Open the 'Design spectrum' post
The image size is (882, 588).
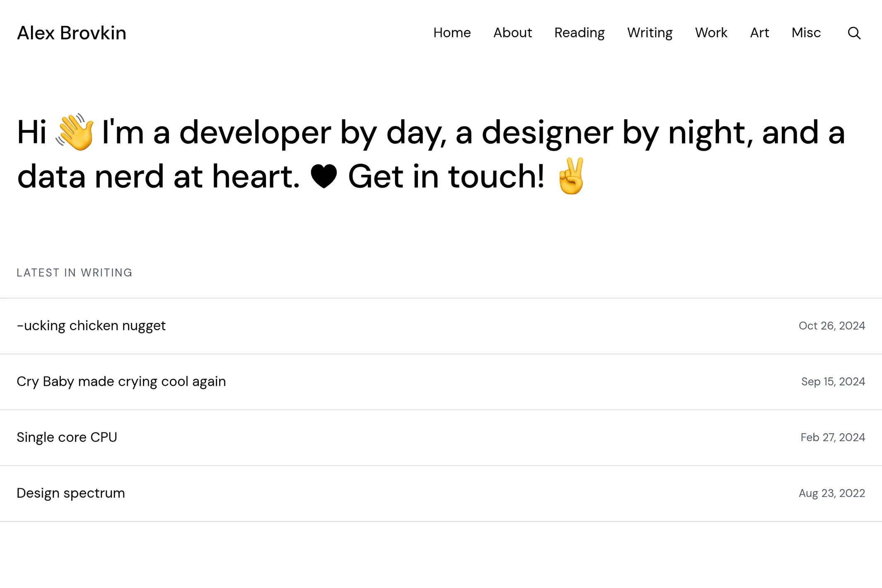point(71,493)
